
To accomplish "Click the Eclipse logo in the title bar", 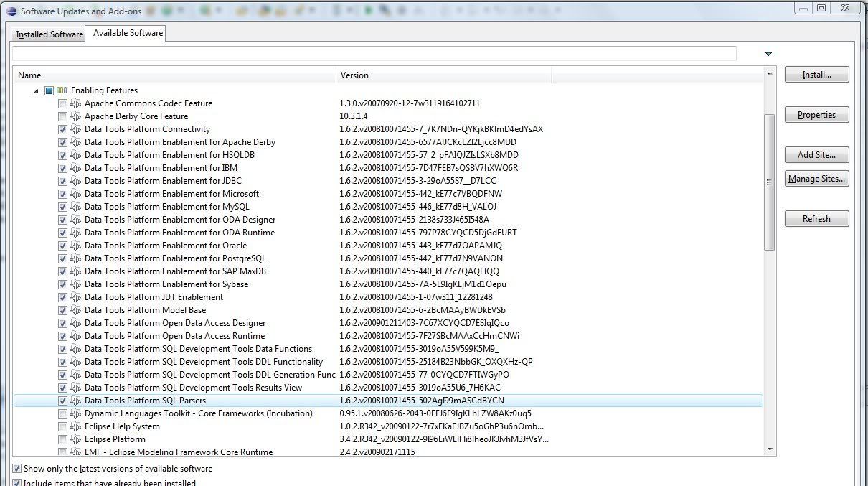I will click(x=11, y=11).
